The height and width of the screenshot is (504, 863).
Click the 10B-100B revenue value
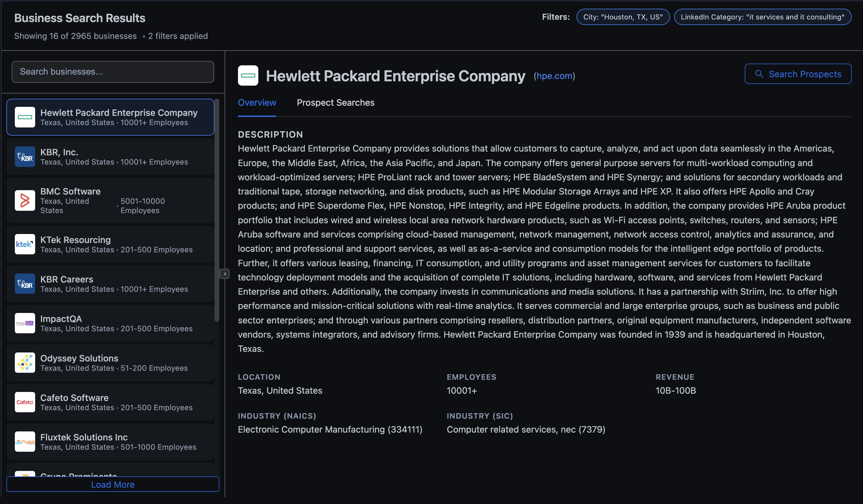point(676,390)
